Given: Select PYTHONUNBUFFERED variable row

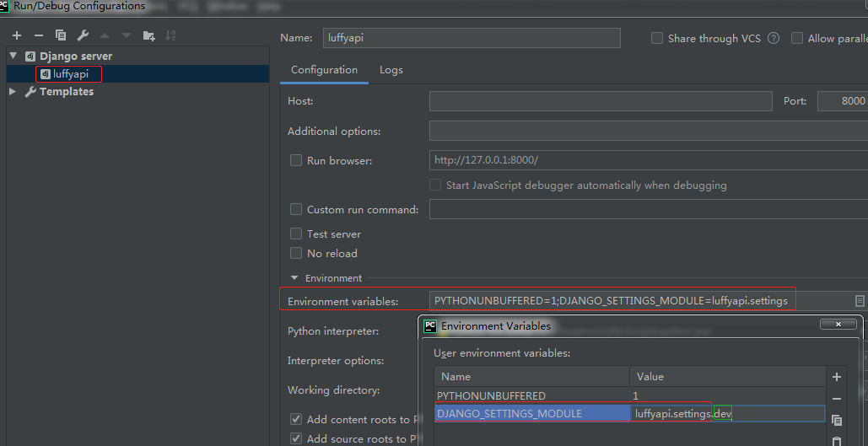Looking at the screenshot, I should [x=630, y=395].
